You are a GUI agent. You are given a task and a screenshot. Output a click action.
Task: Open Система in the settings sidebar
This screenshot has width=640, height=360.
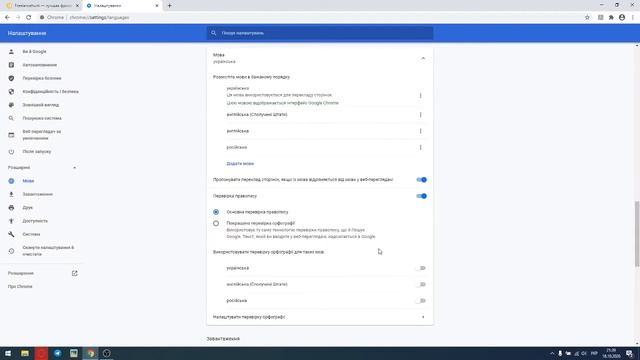[x=31, y=234]
